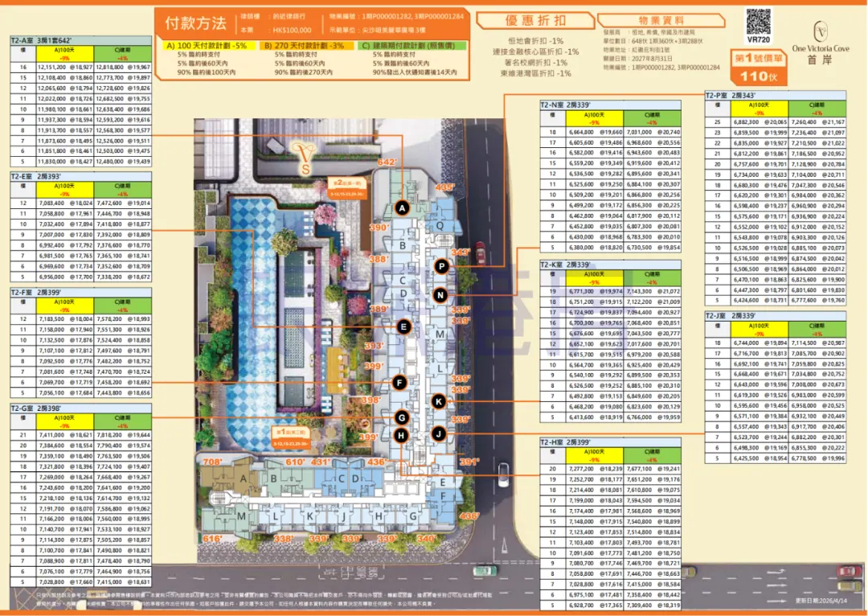Select the black circle marker H

pos(401,435)
